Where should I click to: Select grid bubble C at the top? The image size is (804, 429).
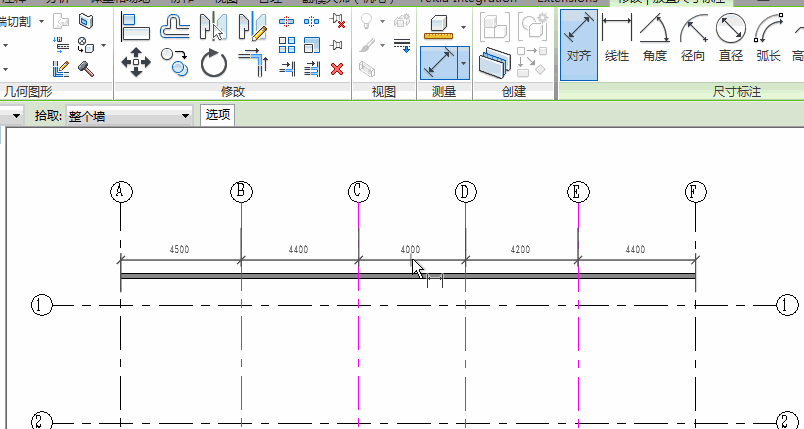359,191
